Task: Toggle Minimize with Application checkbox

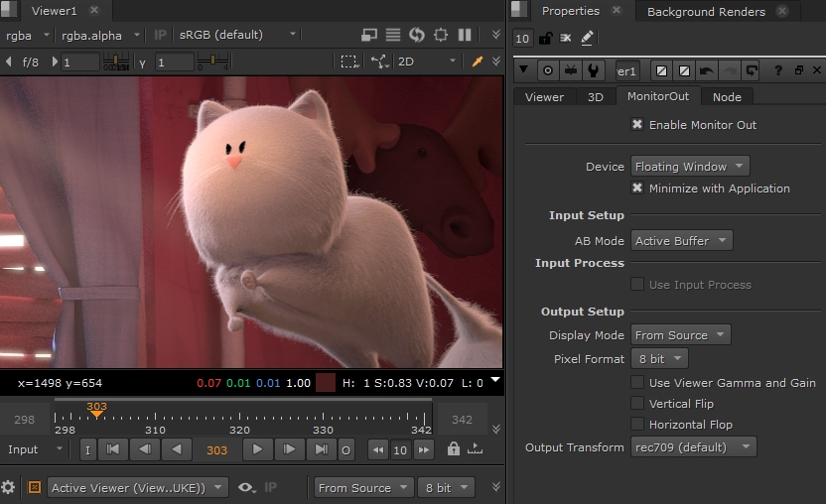Action: click(x=637, y=189)
